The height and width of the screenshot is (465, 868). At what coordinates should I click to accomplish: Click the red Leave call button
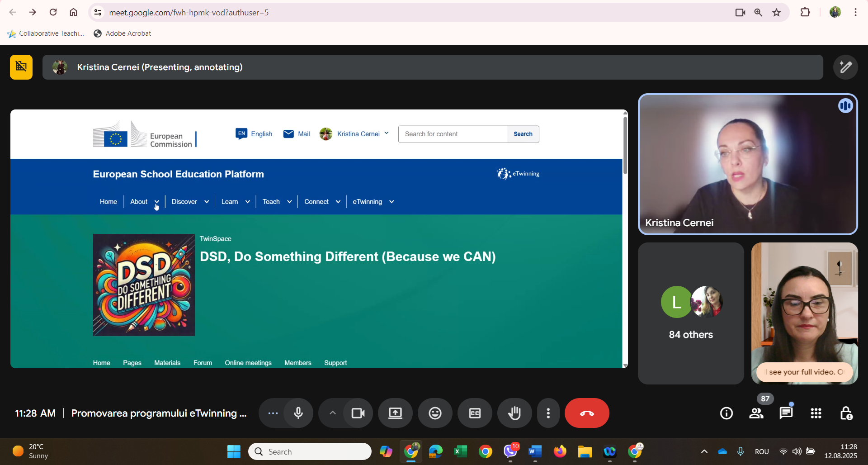586,413
